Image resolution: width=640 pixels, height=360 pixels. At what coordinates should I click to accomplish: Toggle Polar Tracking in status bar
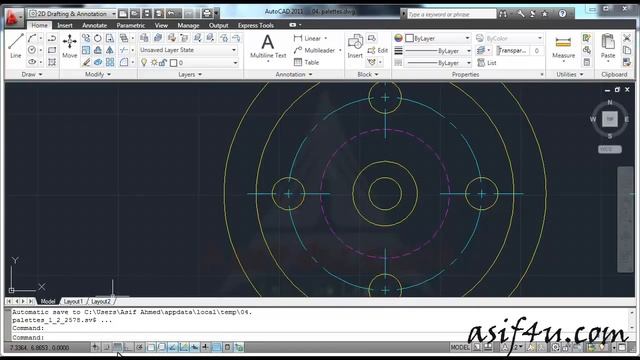pos(140,347)
